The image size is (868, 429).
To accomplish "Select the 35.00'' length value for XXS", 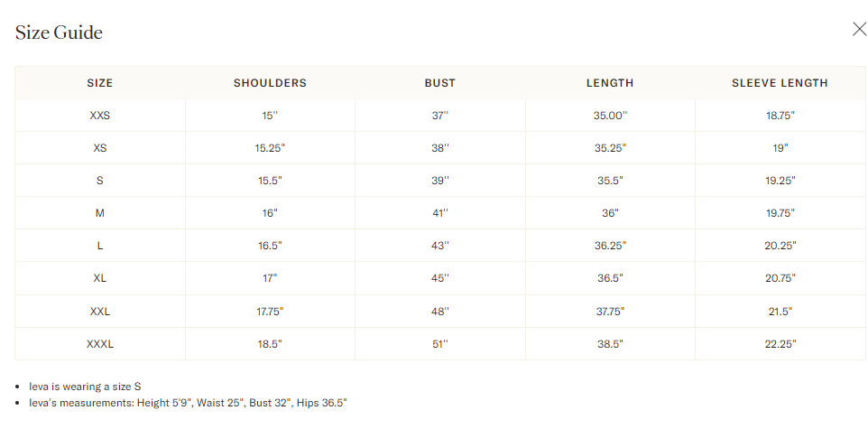I will coord(610,116).
